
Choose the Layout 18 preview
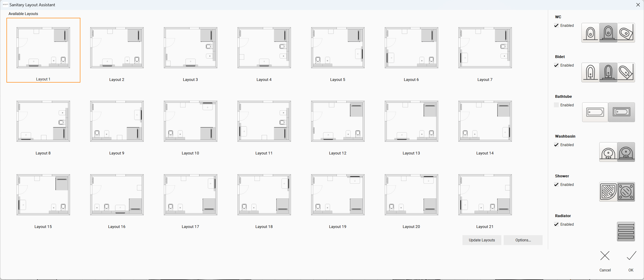coord(264,195)
